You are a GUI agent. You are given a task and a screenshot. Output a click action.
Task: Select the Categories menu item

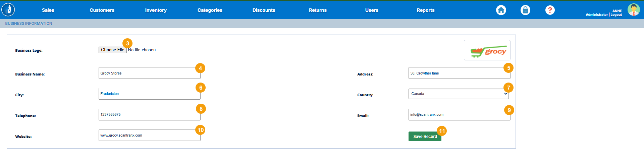[210, 10]
